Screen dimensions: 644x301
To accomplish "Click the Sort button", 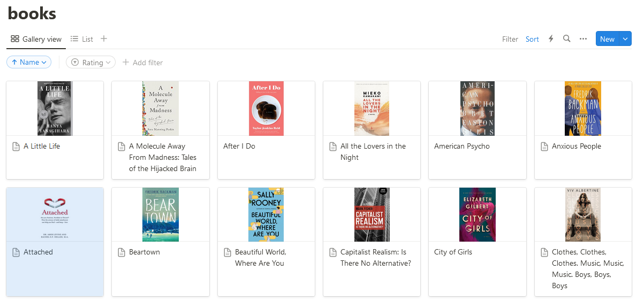I will tap(532, 39).
